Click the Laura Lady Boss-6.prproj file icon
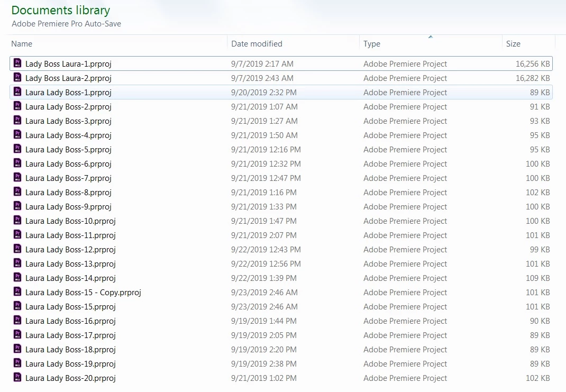 tap(17, 163)
